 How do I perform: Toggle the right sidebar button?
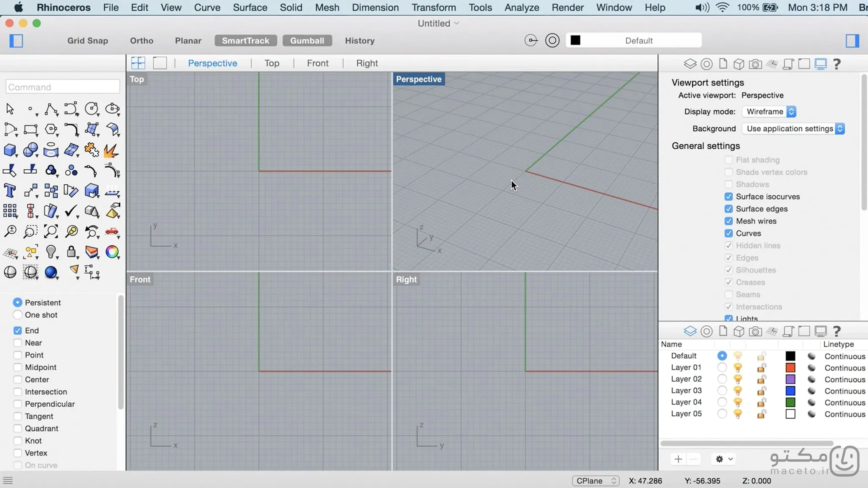(x=852, y=41)
